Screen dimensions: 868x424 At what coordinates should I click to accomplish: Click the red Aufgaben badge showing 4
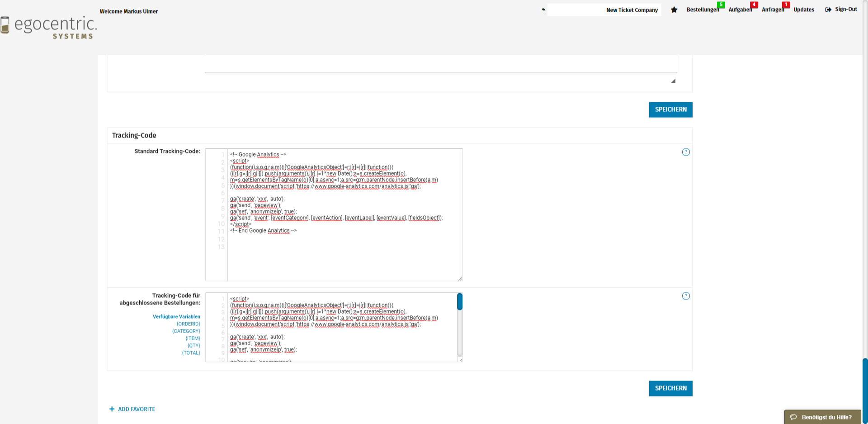[x=754, y=5]
